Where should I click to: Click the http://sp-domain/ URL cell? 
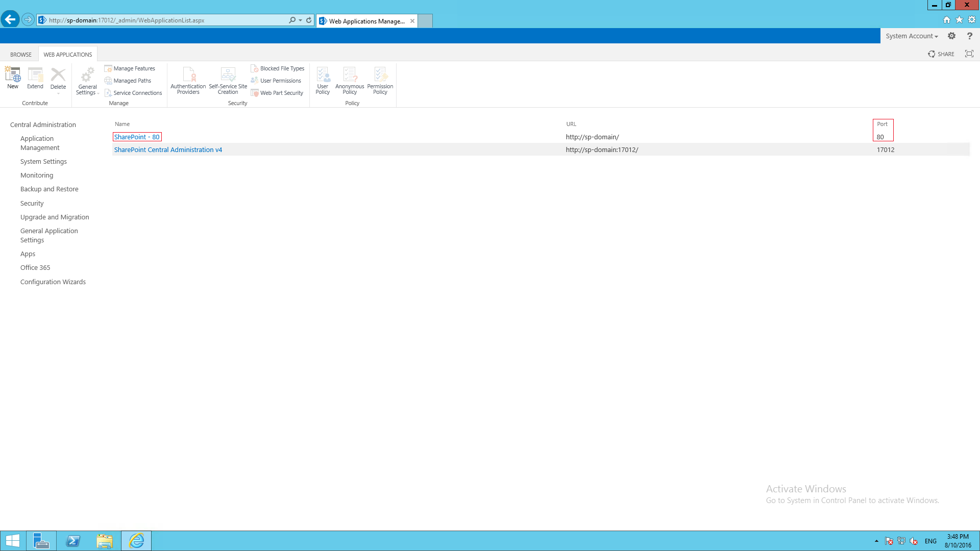point(592,137)
